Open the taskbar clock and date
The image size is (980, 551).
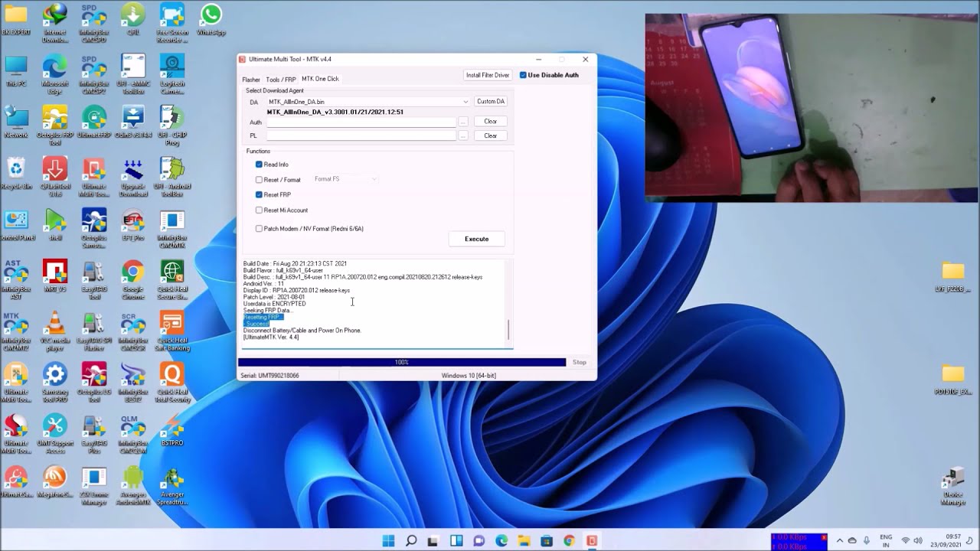(x=948, y=540)
